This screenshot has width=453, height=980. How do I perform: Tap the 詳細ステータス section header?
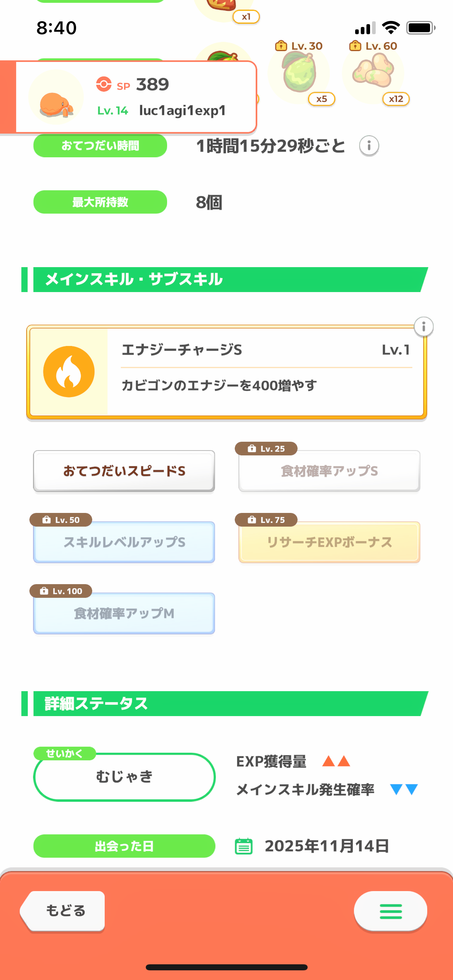coord(225,704)
